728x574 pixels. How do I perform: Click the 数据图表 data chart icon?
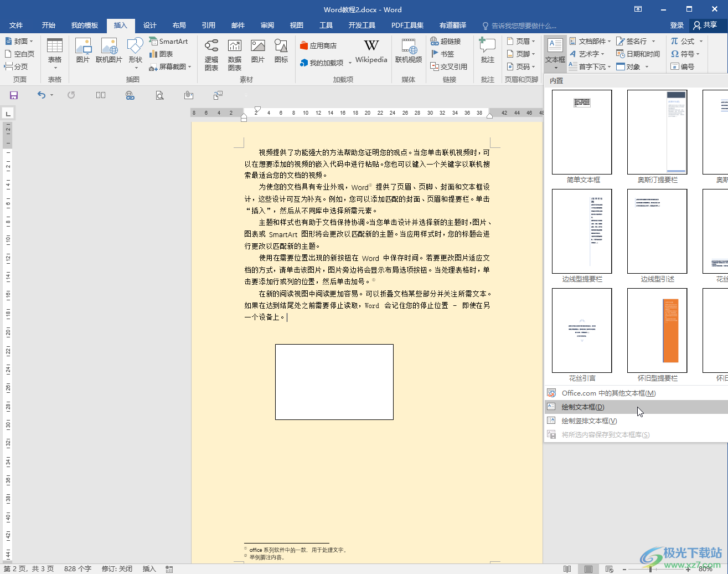coord(235,54)
